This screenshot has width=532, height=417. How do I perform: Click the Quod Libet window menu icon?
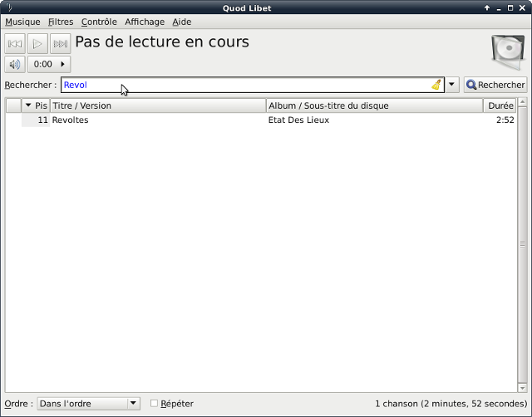[8, 7]
